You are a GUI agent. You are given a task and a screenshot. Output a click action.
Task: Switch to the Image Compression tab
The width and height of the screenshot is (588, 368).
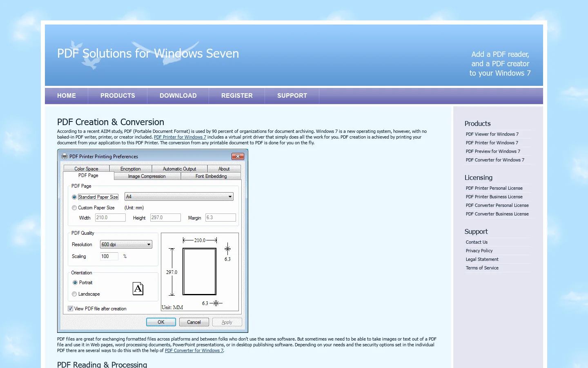(x=147, y=176)
